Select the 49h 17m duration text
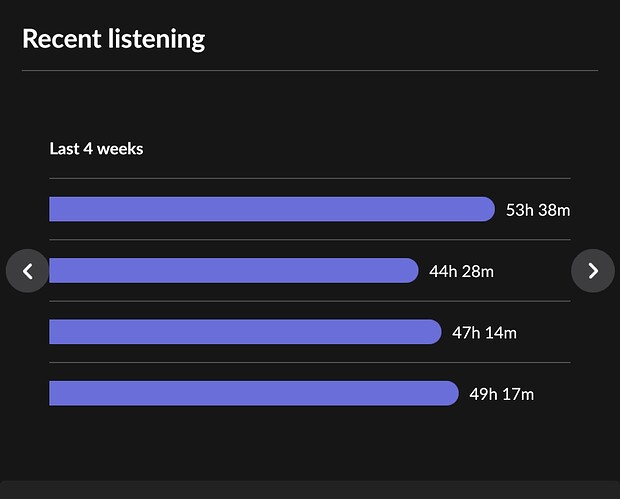Screen dimensions: 620x499 point(501,394)
